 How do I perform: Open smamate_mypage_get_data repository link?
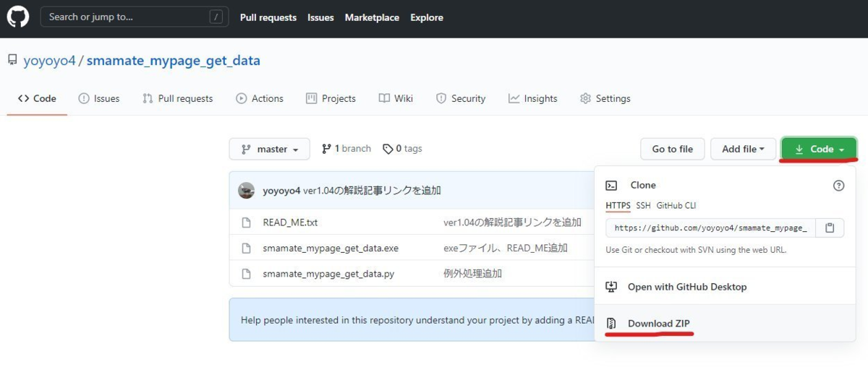tap(174, 61)
